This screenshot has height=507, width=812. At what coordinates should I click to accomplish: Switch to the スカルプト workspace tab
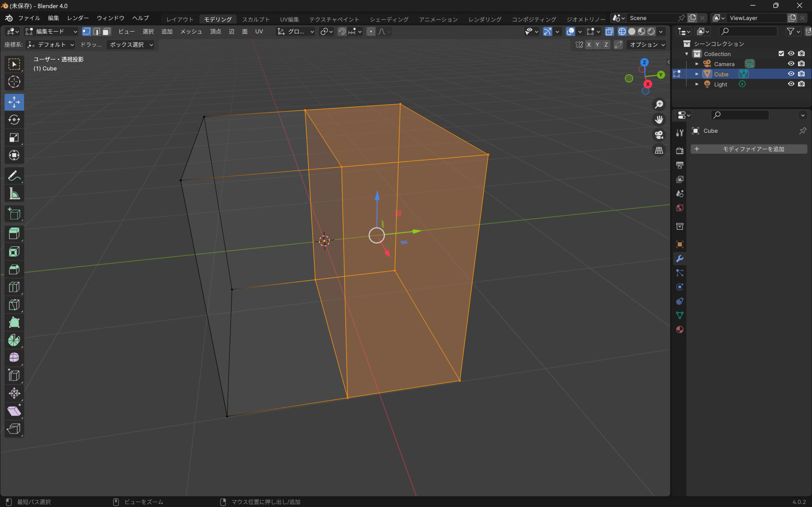coord(256,19)
